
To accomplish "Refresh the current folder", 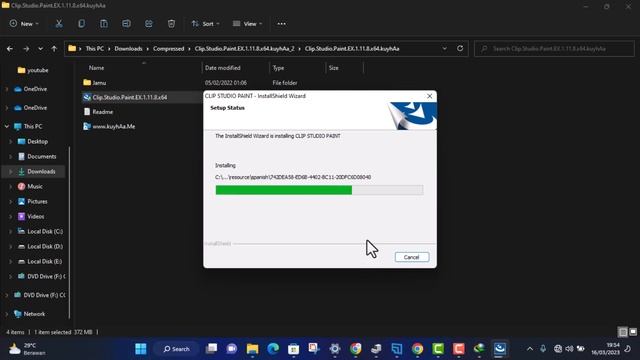I will (460, 48).
